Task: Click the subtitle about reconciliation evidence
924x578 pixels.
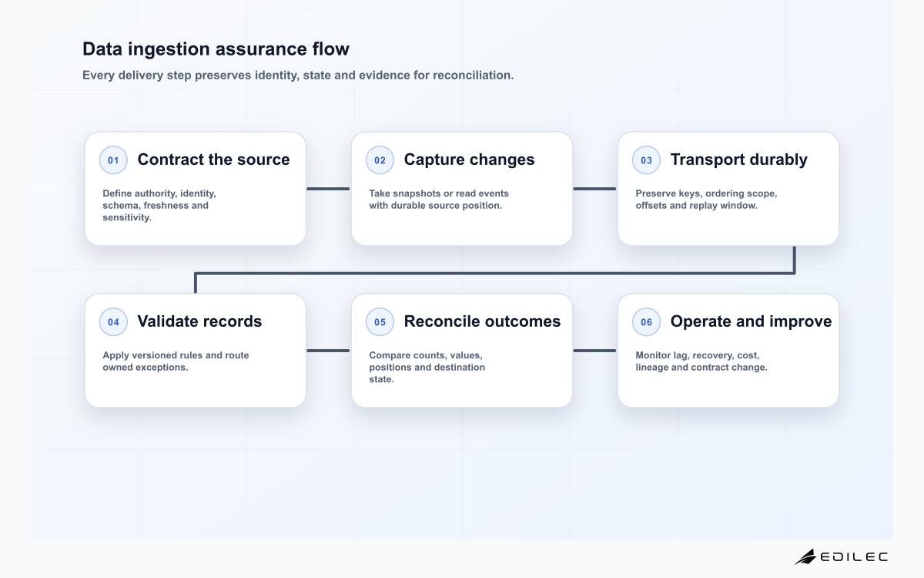Action: pos(298,76)
